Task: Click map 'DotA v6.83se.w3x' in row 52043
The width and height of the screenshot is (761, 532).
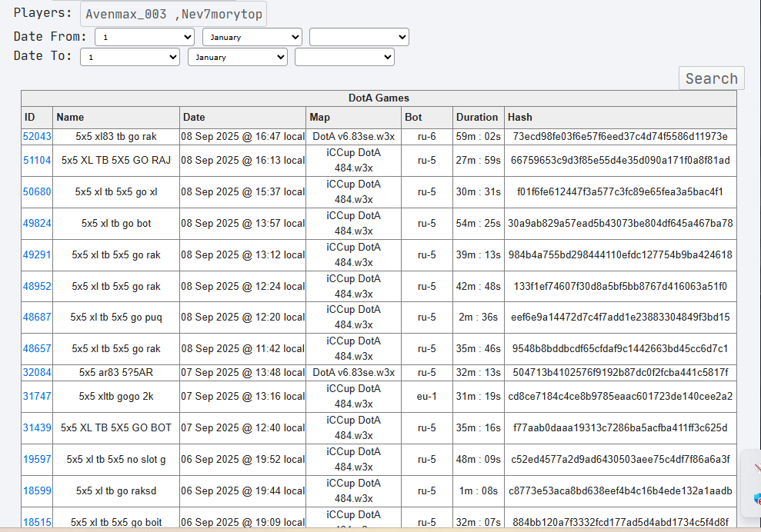Action: (x=353, y=136)
